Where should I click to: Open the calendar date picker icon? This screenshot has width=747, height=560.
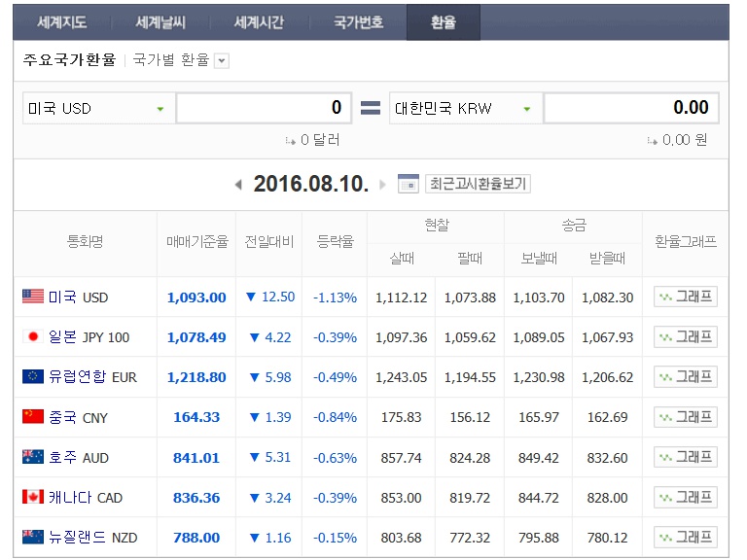(x=409, y=184)
